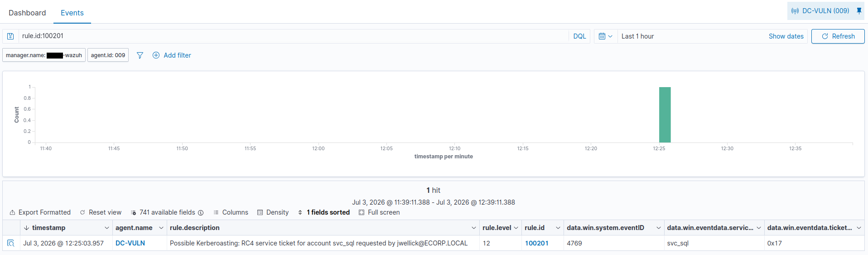Click the Refresh button

pos(838,36)
